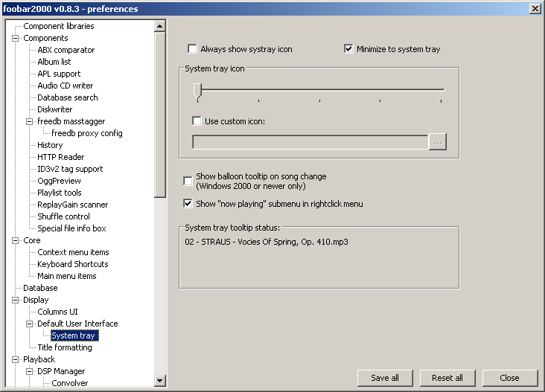Open Columns UI settings
Screen dimensions: 545x392
pos(57,312)
